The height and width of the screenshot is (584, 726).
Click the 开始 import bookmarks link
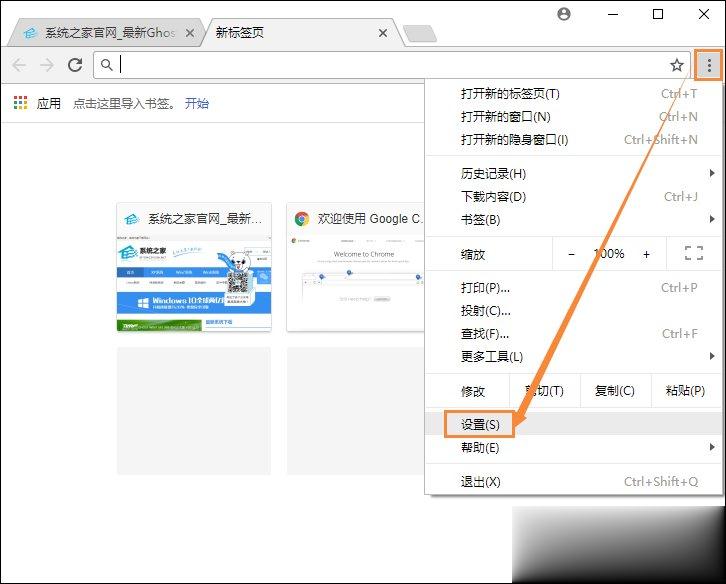tap(197, 103)
